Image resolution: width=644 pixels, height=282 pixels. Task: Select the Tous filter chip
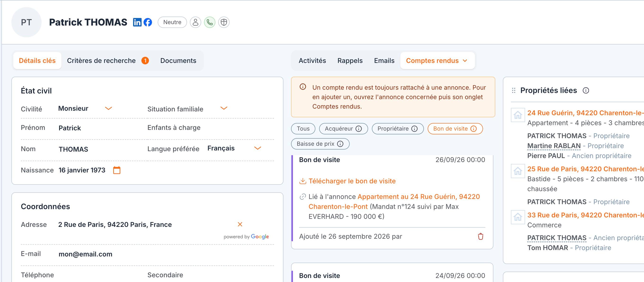tap(303, 129)
